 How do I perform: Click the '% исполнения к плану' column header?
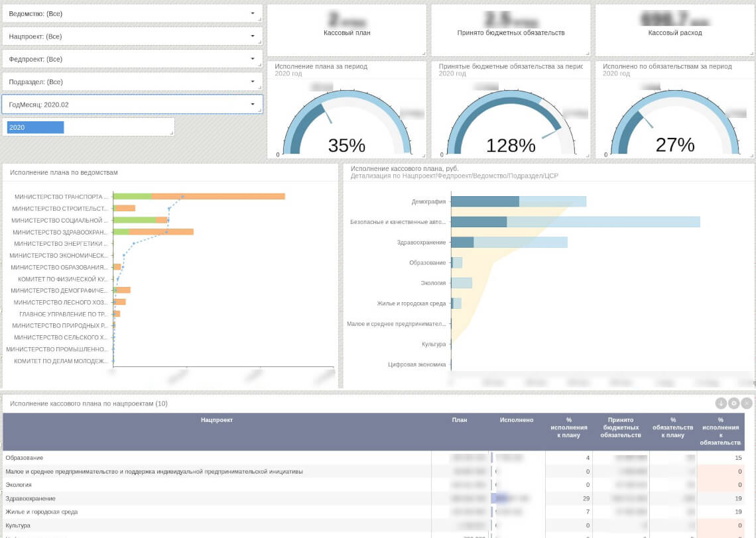[569, 427]
